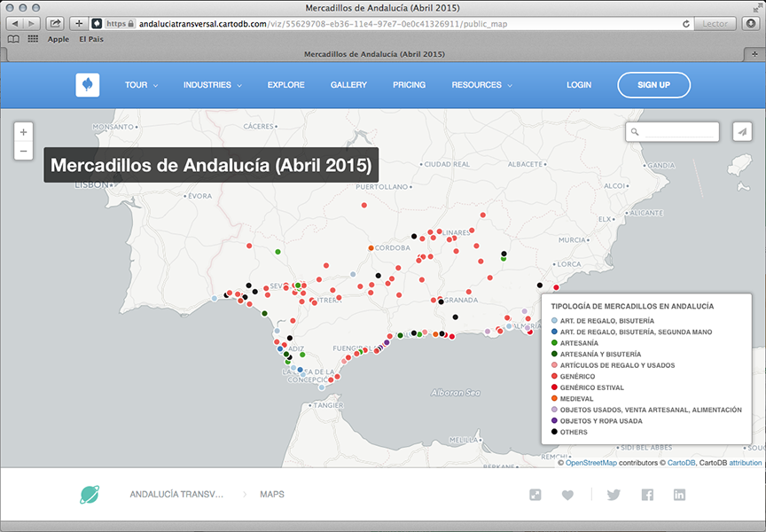Zoom in on the map
The width and height of the screenshot is (766, 532).
click(x=24, y=132)
